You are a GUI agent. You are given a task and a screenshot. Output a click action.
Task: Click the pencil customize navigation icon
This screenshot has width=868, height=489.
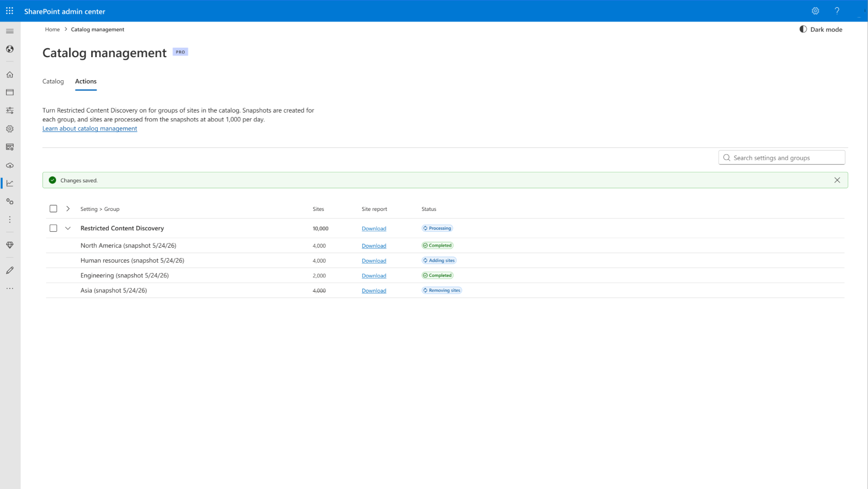(10, 270)
